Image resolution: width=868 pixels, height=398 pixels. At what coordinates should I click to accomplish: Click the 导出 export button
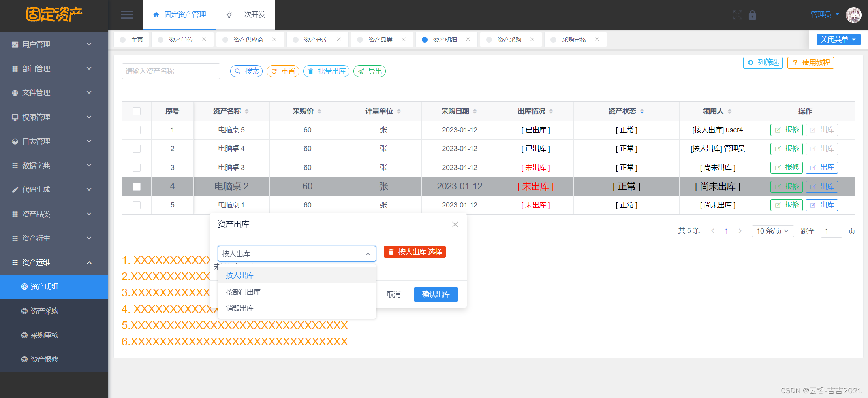(370, 71)
